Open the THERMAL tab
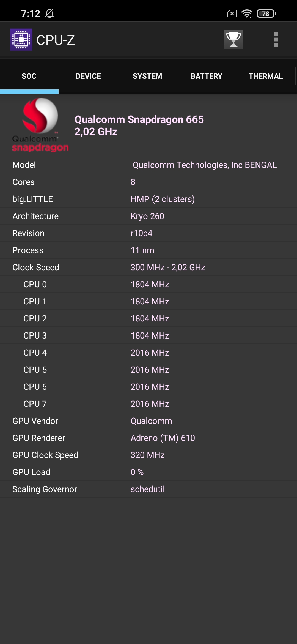The width and height of the screenshot is (297, 644). pos(266,76)
